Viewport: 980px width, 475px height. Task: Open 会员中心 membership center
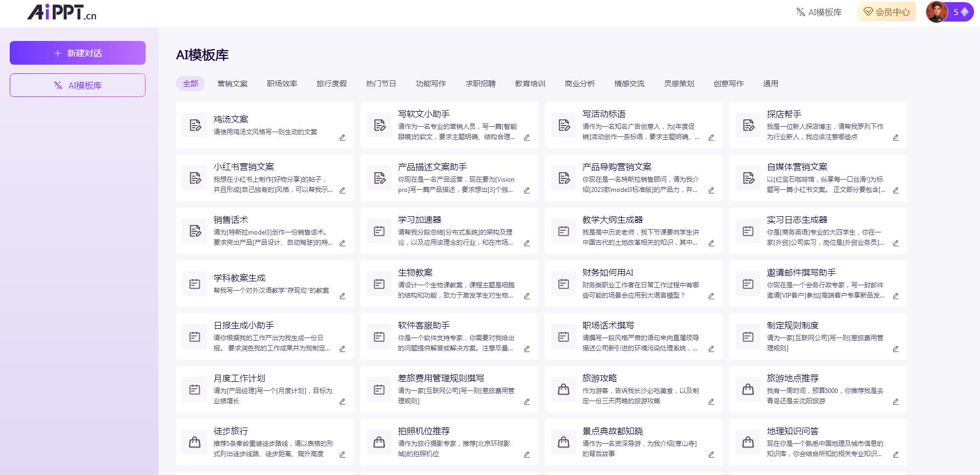pos(887,12)
